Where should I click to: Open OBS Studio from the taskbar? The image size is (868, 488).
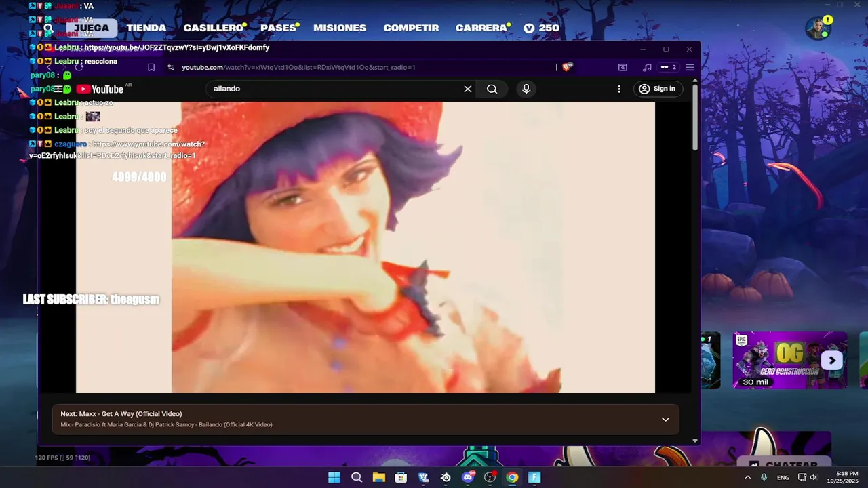[490, 477]
